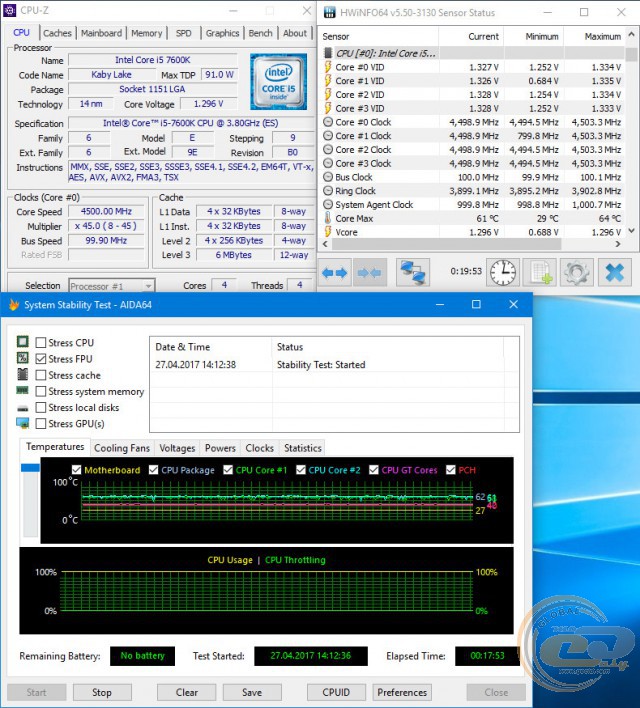Viewport: 640px width, 708px height.
Task: Sort by Sensor column header in HWiNFO
Action: pos(379,37)
